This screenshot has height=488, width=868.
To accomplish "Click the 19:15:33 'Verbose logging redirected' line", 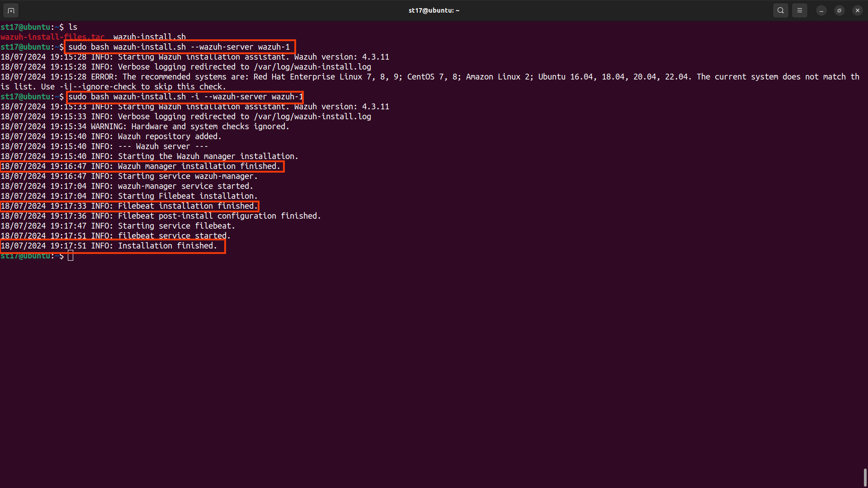I will (x=186, y=117).
